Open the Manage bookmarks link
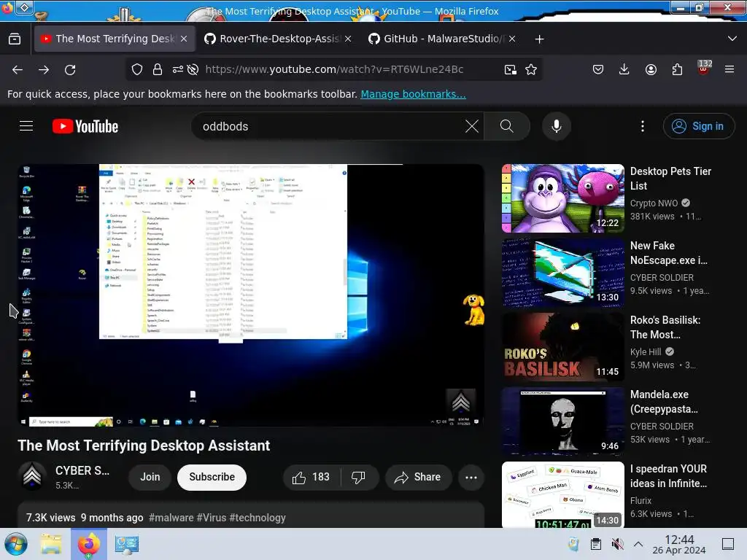This screenshot has height=560, width=747. pyautogui.click(x=413, y=94)
